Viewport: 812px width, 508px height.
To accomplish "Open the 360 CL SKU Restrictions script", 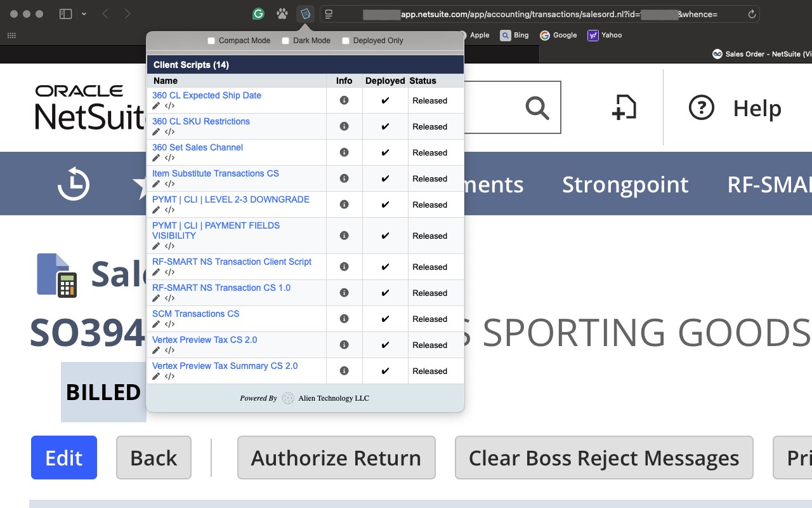I will 201,121.
